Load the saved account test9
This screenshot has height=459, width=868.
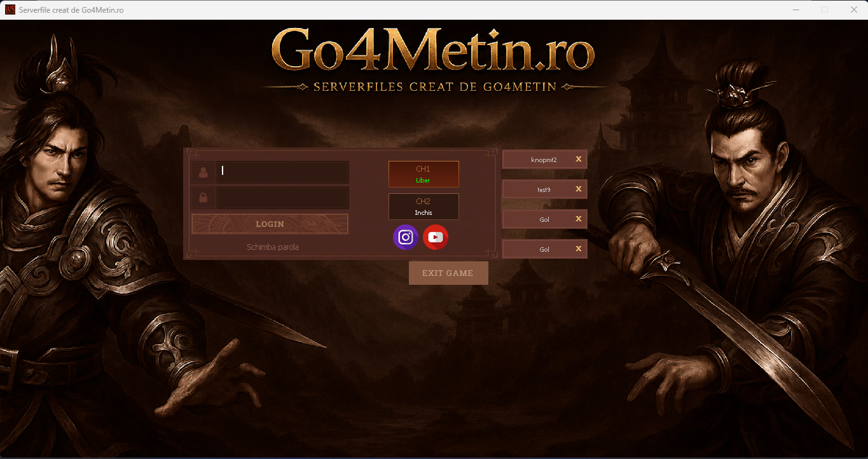[x=544, y=189]
